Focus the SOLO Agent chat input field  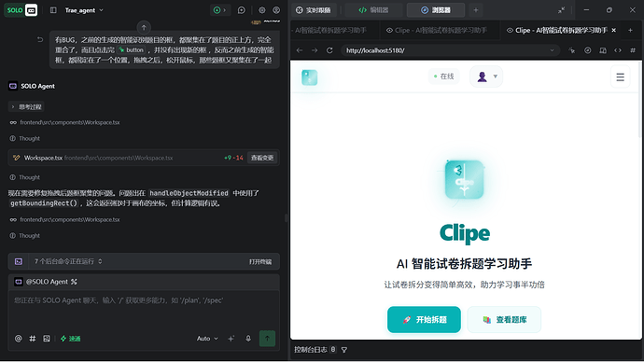pos(144,310)
